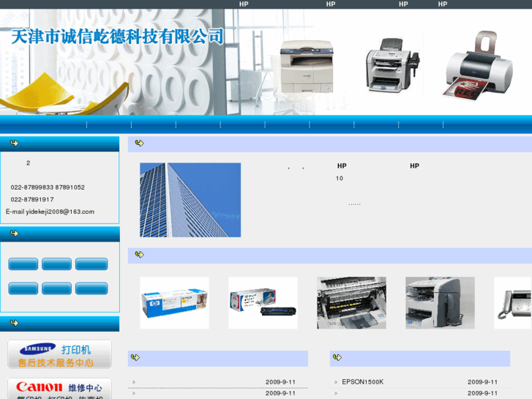Open the office copier image in banner
This screenshot has height=399, width=532.
(x=307, y=66)
